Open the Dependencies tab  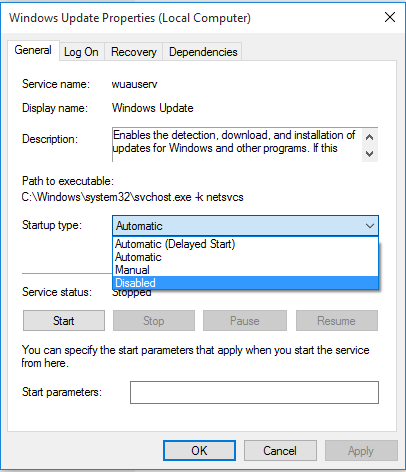pos(203,52)
